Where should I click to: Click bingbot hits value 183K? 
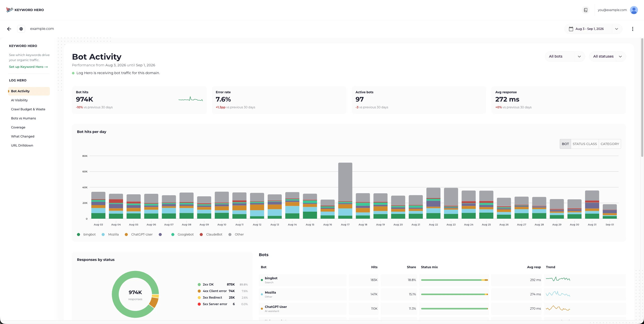click(x=374, y=280)
